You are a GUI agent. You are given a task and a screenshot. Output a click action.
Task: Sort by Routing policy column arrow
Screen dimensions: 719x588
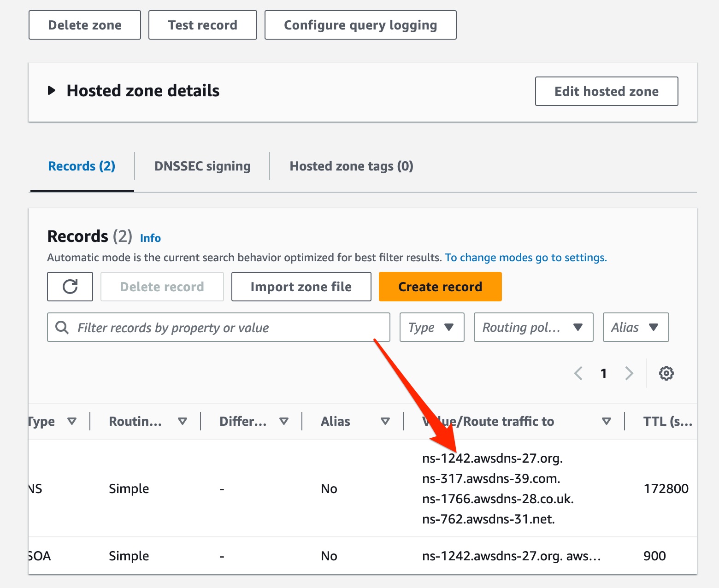click(x=183, y=421)
